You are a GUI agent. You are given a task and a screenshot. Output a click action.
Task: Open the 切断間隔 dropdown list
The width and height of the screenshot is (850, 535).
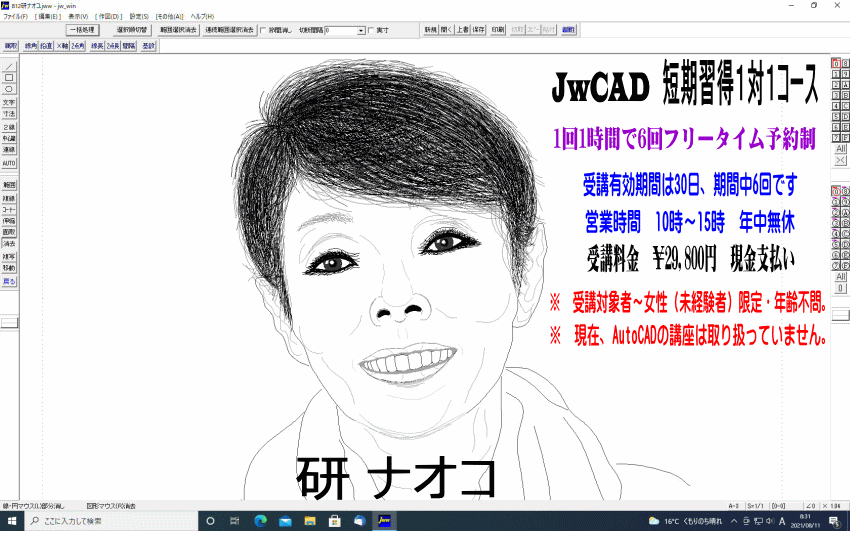tap(361, 31)
